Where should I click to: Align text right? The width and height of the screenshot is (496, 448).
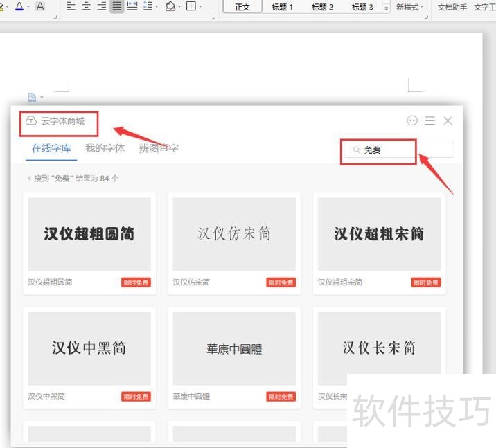(102, 6)
